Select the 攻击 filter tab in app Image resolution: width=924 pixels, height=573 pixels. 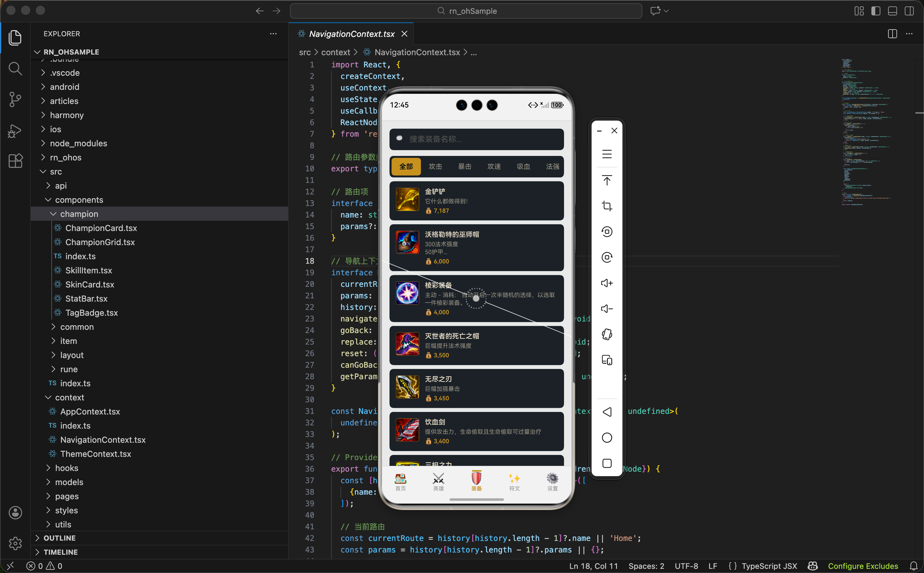(435, 167)
